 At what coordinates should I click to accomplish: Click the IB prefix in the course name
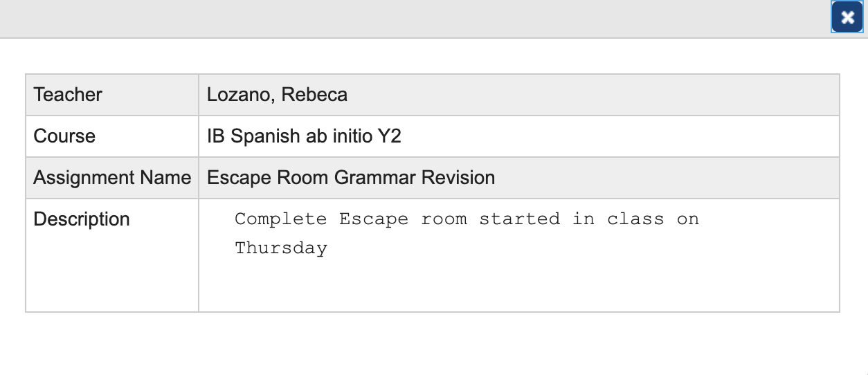point(215,136)
